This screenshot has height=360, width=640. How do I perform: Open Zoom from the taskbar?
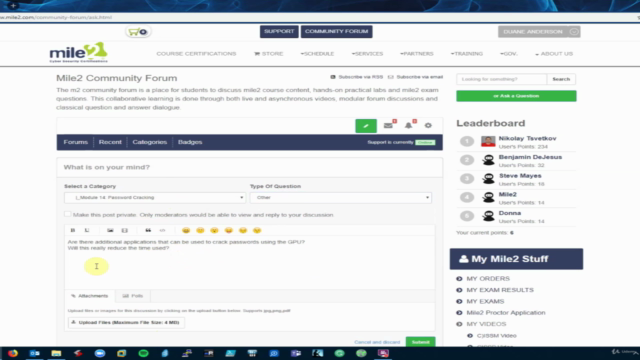click(x=100, y=353)
